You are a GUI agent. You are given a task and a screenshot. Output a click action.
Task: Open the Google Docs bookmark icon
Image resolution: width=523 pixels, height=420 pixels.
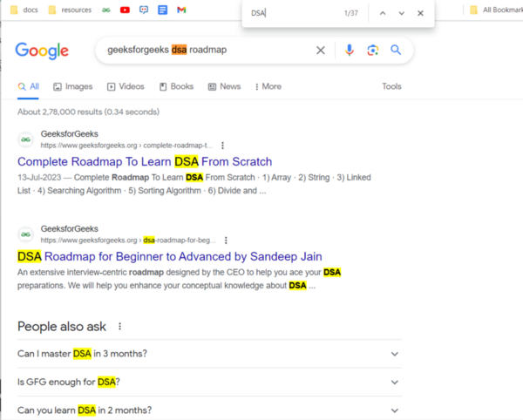pyautogui.click(x=162, y=10)
